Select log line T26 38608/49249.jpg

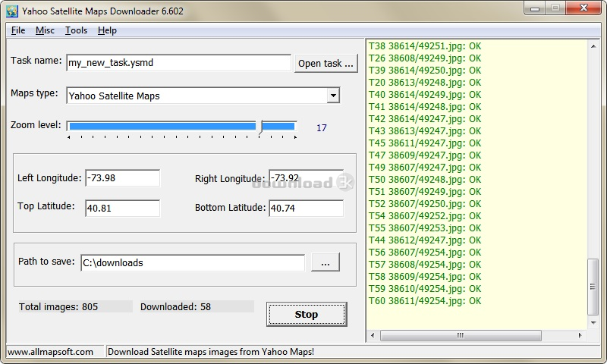click(x=425, y=58)
